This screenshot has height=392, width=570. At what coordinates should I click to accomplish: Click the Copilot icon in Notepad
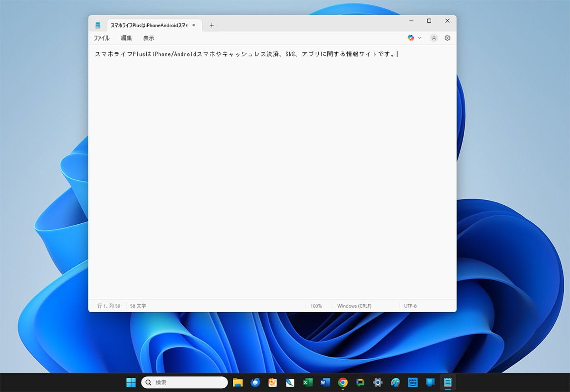click(x=411, y=38)
